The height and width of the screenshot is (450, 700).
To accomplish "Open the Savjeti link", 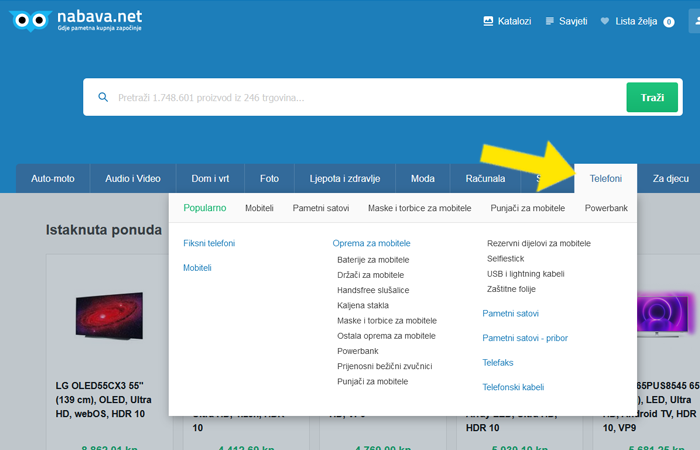I will coord(573,21).
